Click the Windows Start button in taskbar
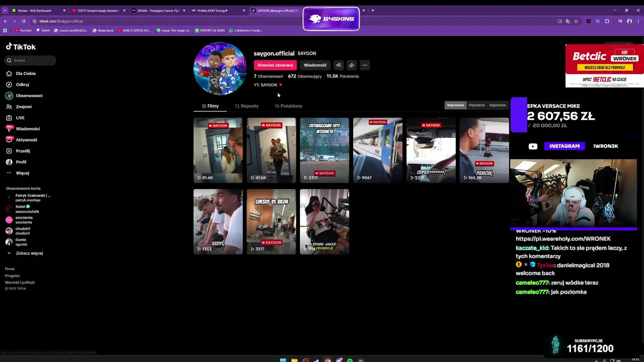 click(283, 360)
